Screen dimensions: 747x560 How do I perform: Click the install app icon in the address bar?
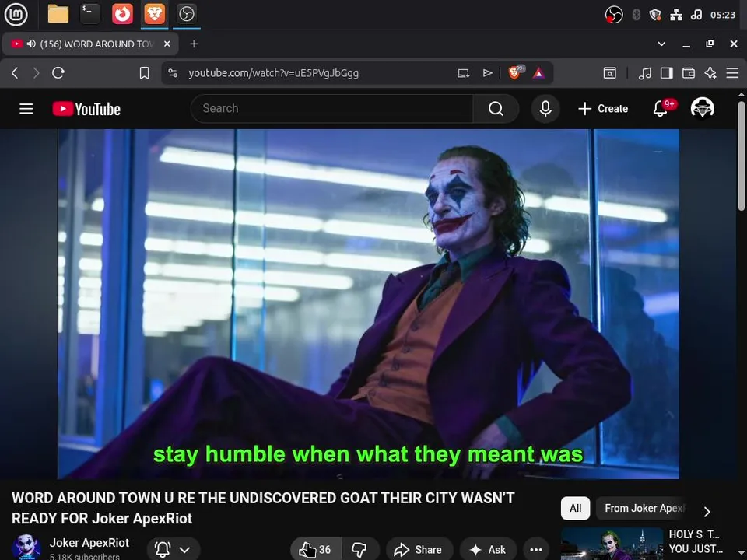tap(464, 73)
